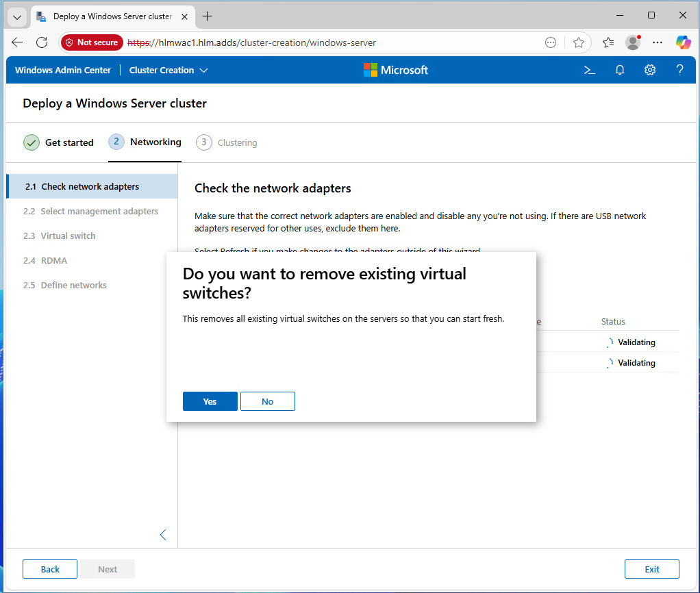
Task: Select the Networking step tab
Action: 145,142
